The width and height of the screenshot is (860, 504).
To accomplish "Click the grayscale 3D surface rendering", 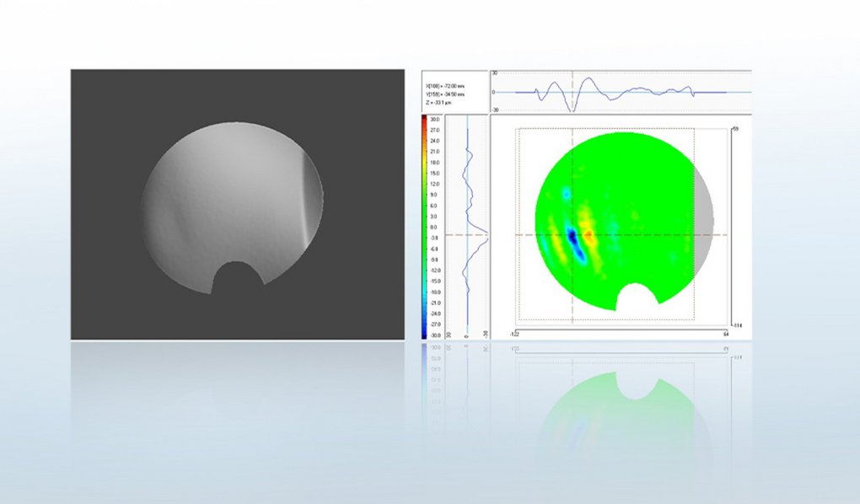I will pyautogui.click(x=233, y=208).
